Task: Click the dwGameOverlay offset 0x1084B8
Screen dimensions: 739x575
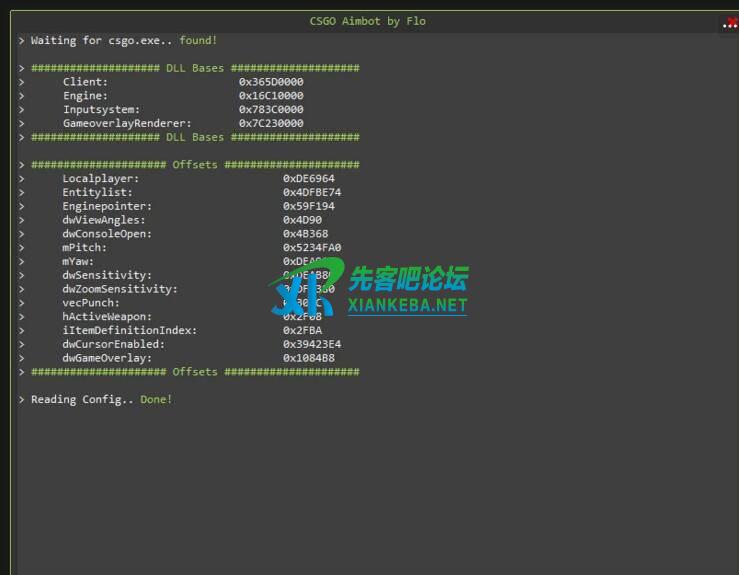Action: point(309,358)
